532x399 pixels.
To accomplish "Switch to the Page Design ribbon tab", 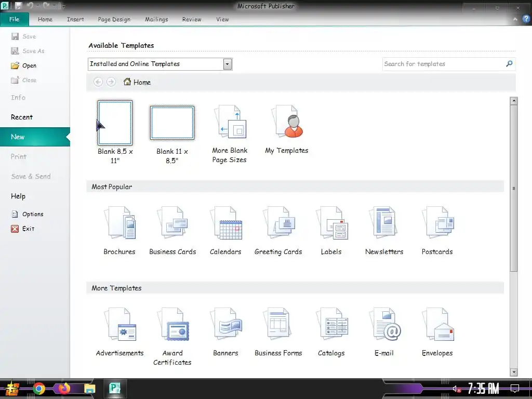I will point(114,19).
